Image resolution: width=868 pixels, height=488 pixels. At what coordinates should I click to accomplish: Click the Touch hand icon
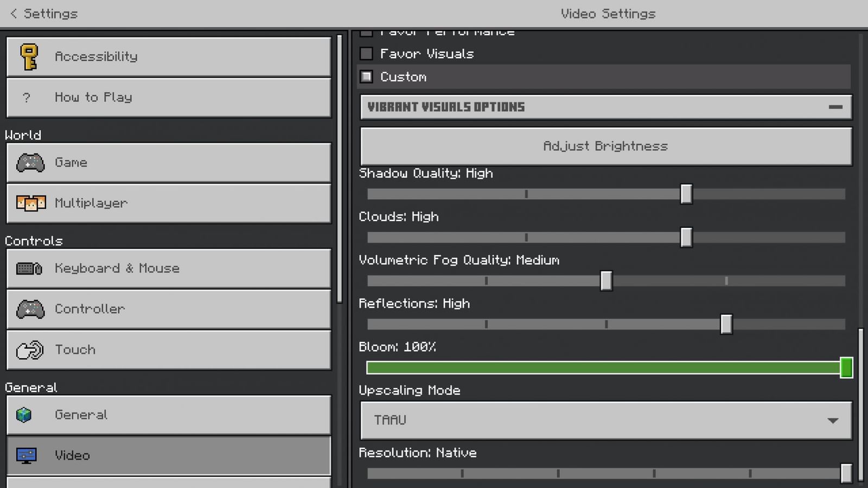click(29, 350)
